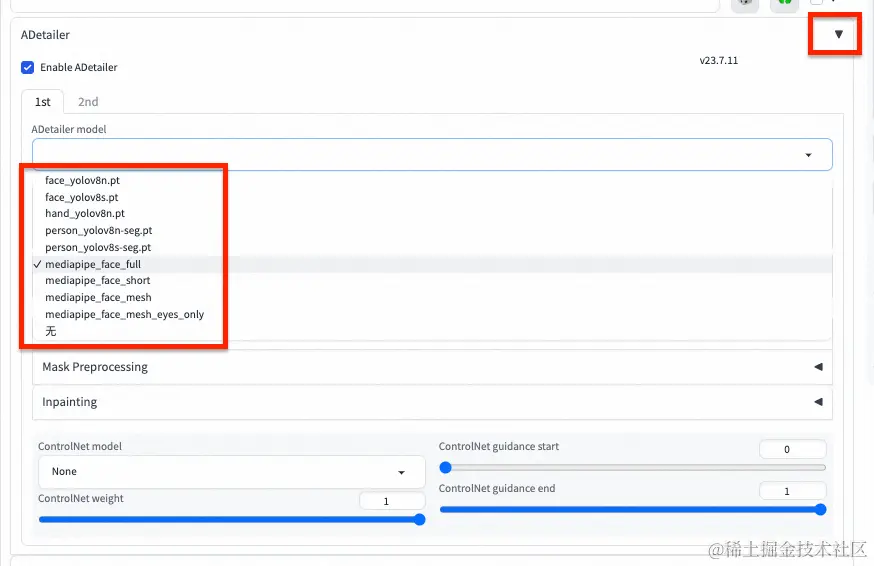Click the ControlNet weight value field
The width and height of the screenshot is (874, 566).
click(x=392, y=501)
